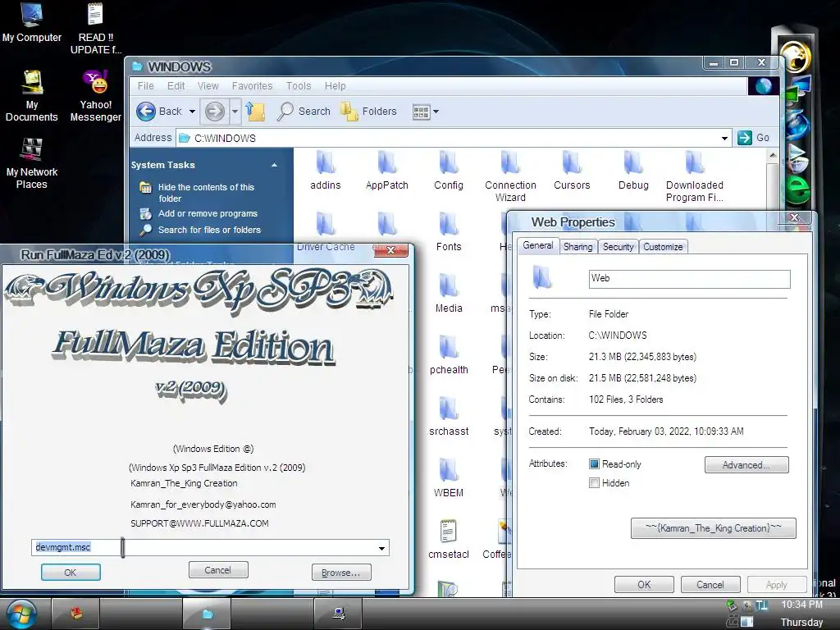Screen dimensions: 840x630
Task: Select the AppPatch folder icon
Action: (387, 162)
